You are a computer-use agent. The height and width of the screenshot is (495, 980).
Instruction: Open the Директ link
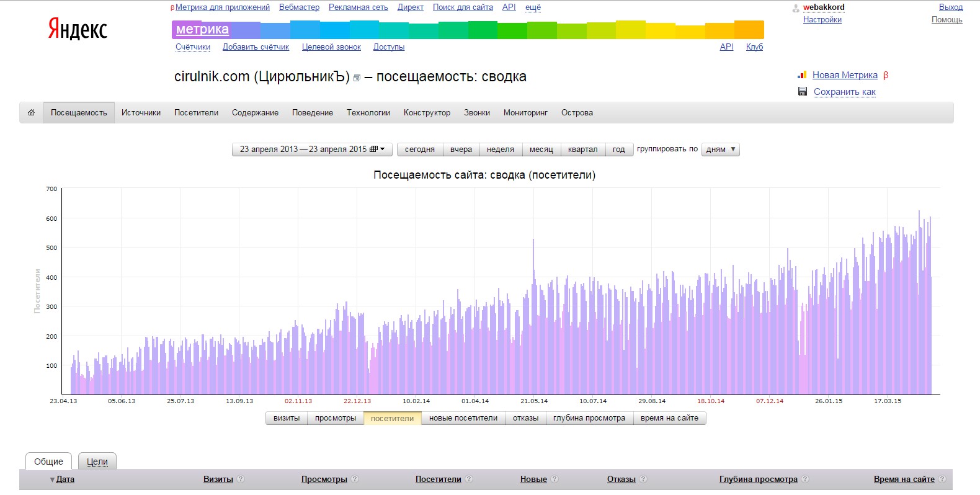click(x=411, y=7)
